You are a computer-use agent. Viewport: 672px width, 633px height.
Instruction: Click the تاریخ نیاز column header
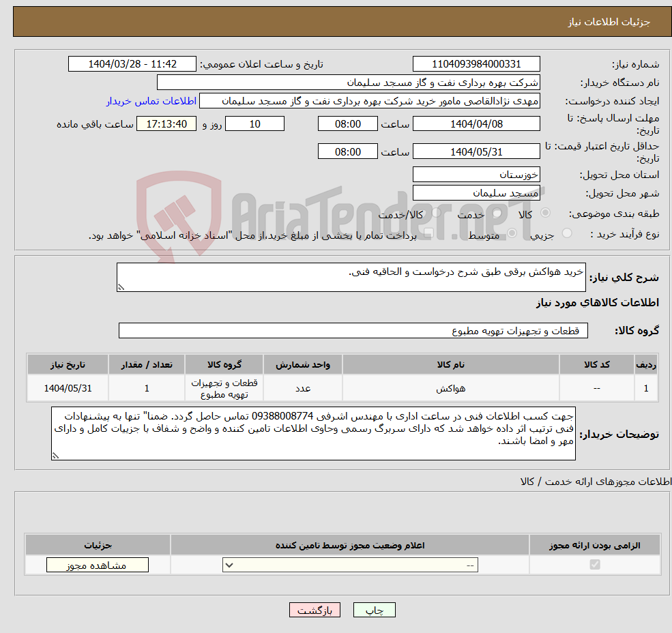click(68, 364)
